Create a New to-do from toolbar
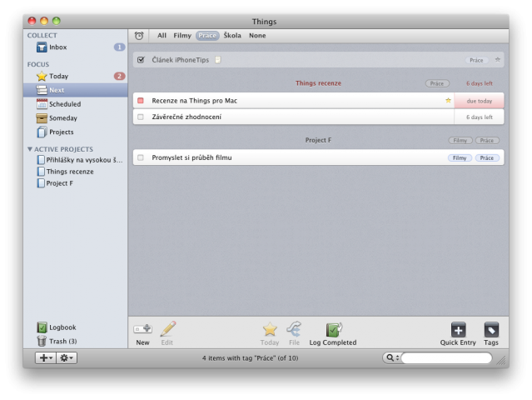The image size is (532, 400). (143, 333)
